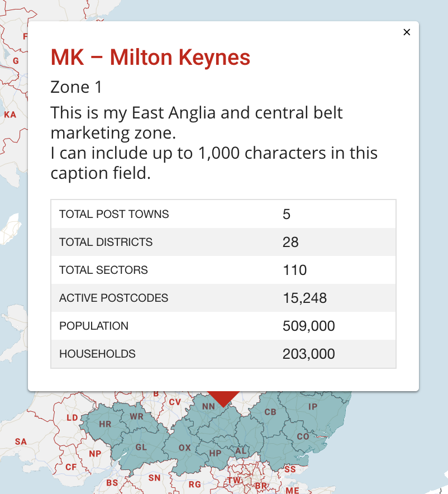Select the CO postcode area on map
The image size is (448, 494).
pyautogui.click(x=303, y=436)
